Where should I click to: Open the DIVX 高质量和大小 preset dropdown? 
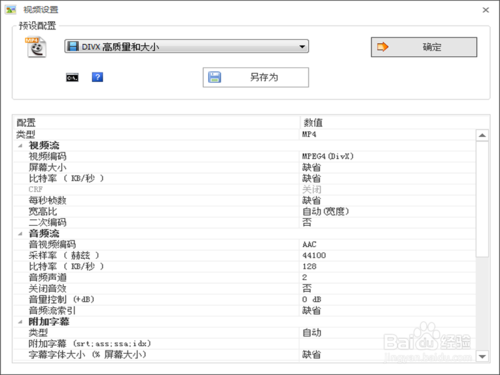click(186, 46)
